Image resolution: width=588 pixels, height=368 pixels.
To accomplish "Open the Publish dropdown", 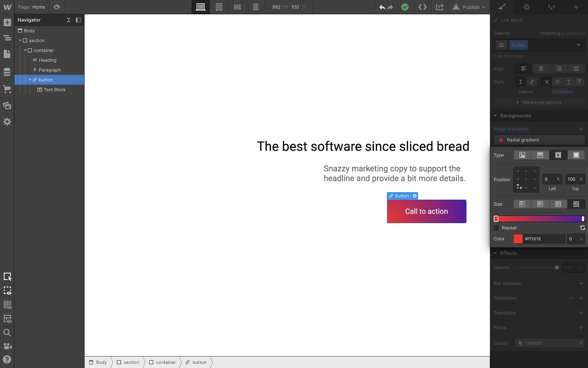I will click(x=469, y=7).
